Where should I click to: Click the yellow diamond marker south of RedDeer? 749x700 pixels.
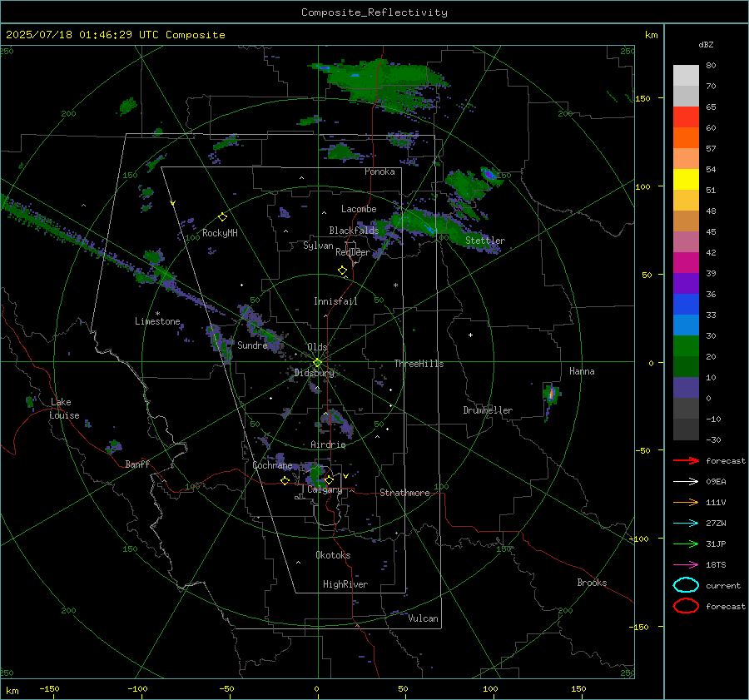[343, 271]
